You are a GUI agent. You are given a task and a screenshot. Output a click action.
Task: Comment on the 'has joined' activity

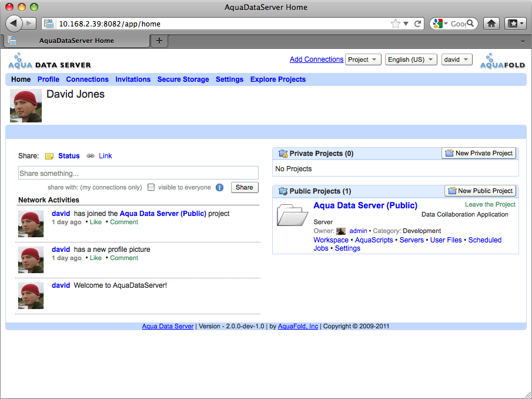(124, 222)
